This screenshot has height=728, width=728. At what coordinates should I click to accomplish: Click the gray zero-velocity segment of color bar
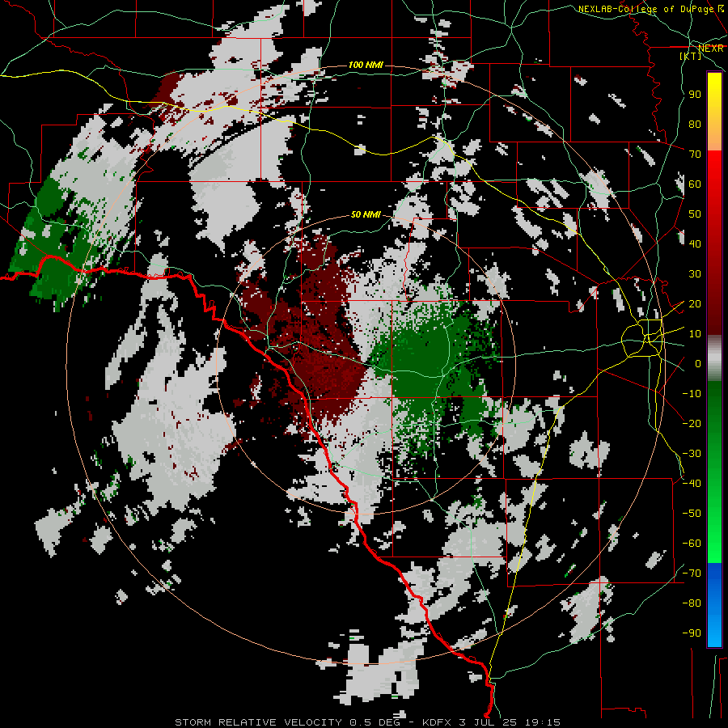(714, 358)
